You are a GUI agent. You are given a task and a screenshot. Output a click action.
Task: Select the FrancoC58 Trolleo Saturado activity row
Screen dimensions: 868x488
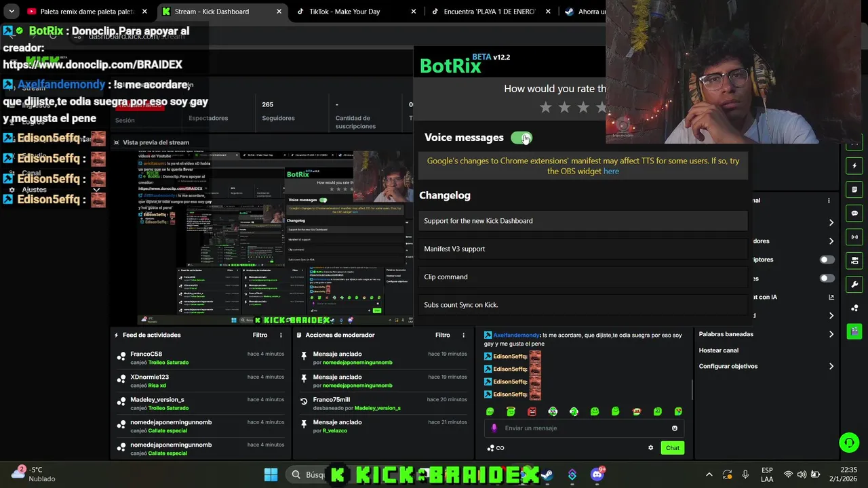[x=201, y=358]
